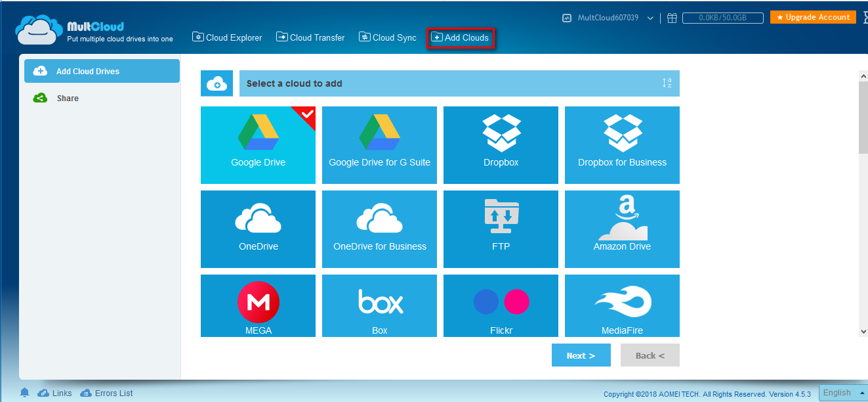Viewport: 868px width, 402px height.
Task: Switch to the Cloud Sync tab
Action: [388, 37]
